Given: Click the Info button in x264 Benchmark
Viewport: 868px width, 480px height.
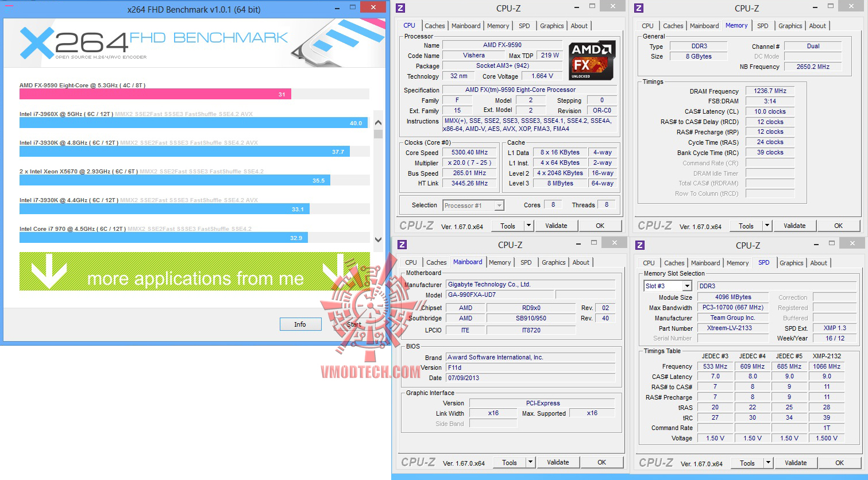Looking at the screenshot, I should click(300, 324).
